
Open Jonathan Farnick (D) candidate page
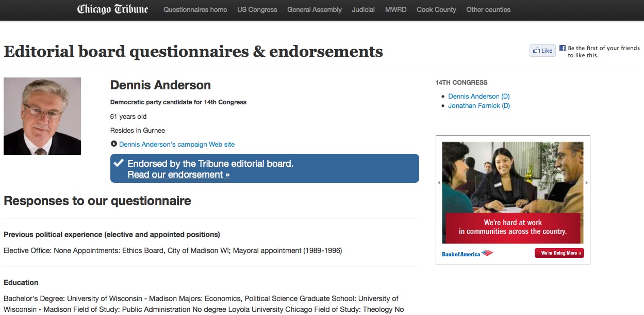pos(479,106)
